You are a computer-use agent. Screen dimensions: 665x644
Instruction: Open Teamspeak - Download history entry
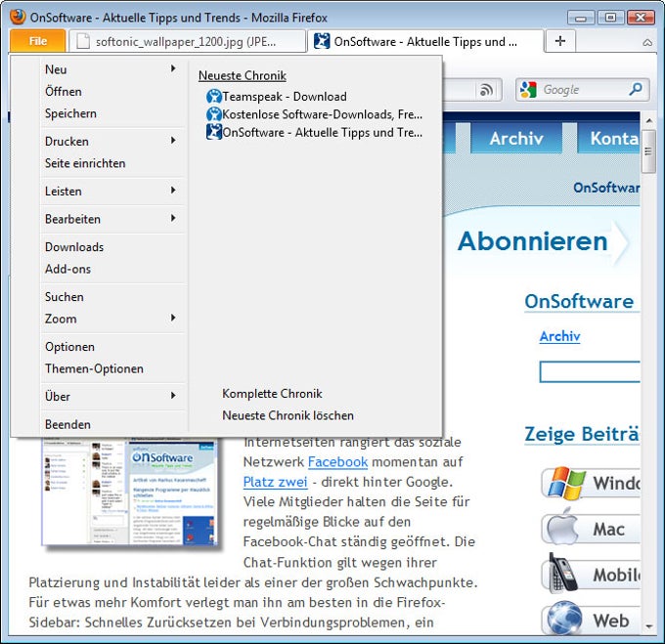coord(277,97)
